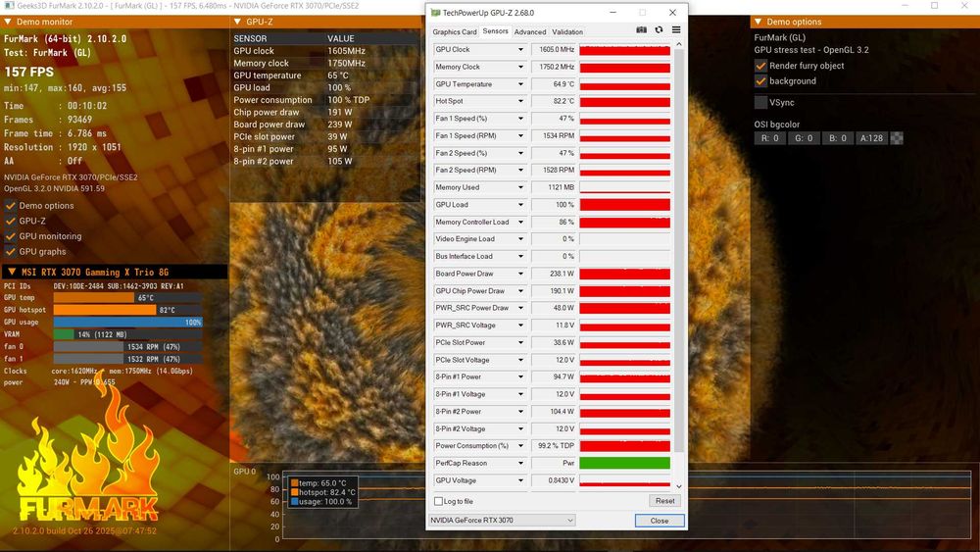The width and height of the screenshot is (980, 552).
Task: Click the Close button in GPU-Z
Action: click(x=660, y=520)
